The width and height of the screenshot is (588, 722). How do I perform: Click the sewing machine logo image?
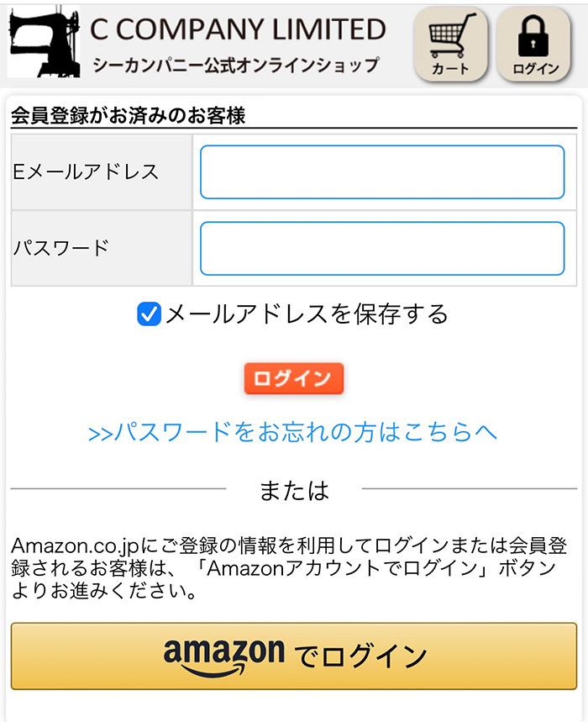(x=45, y=41)
